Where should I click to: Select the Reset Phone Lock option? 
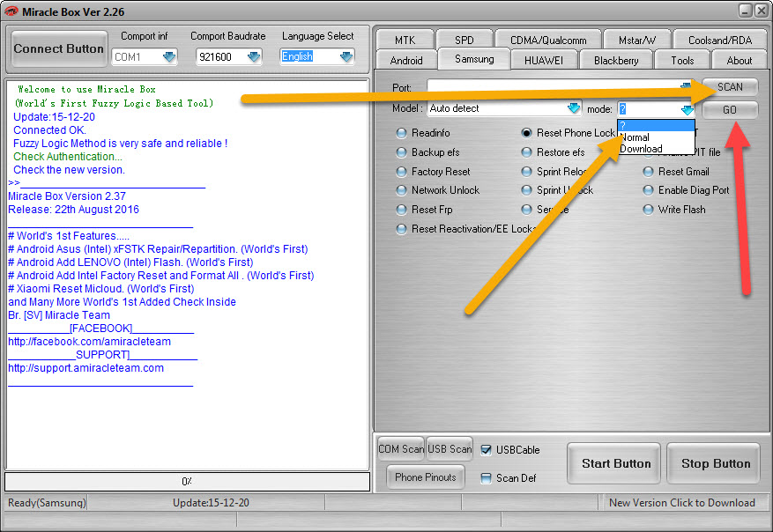526,133
